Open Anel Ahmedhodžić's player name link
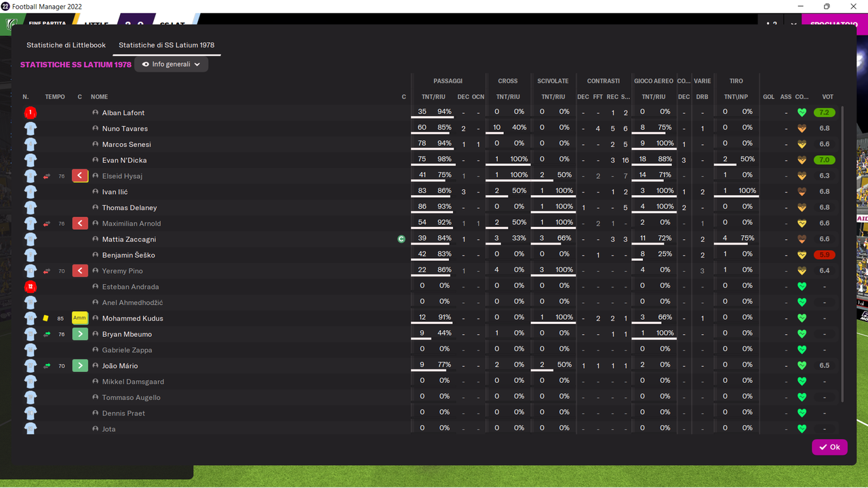Image resolution: width=868 pixels, height=488 pixels. pyautogui.click(x=132, y=302)
